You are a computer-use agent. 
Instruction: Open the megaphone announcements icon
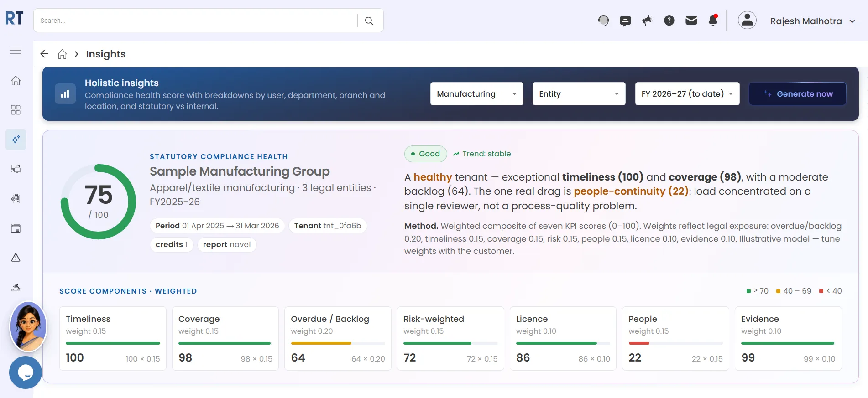(647, 21)
